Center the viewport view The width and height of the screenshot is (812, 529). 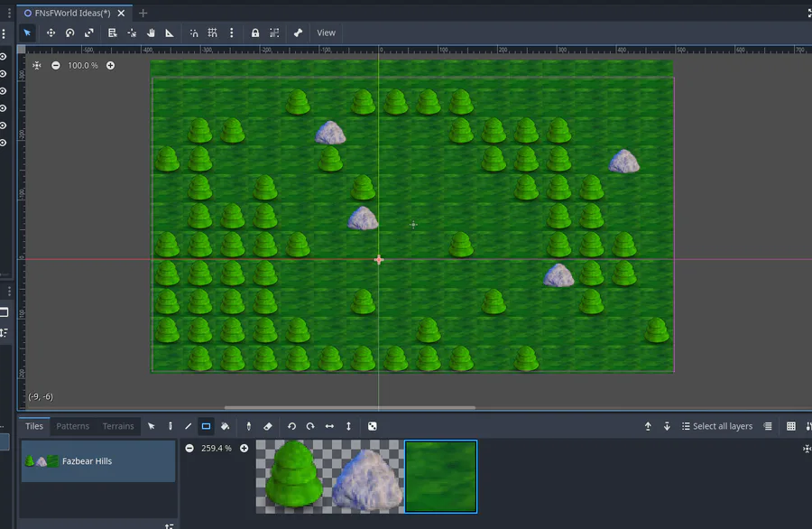(x=37, y=65)
